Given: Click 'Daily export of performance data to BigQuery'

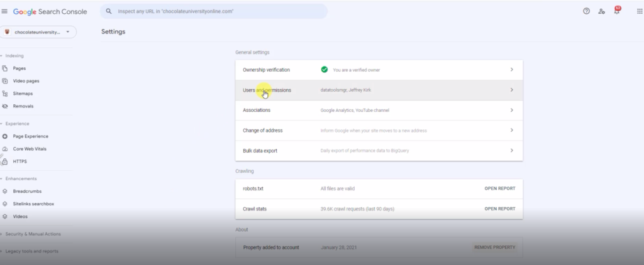Looking at the screenshot, I should 365,151.
